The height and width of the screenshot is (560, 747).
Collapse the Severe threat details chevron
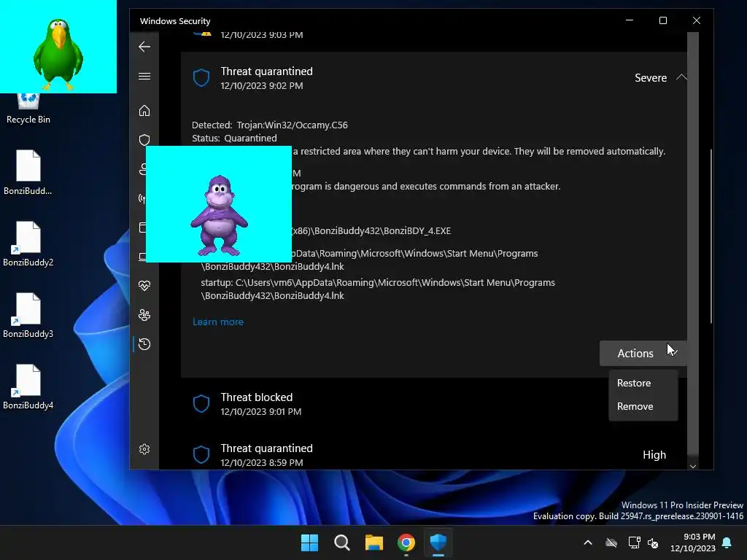[681, 77]
